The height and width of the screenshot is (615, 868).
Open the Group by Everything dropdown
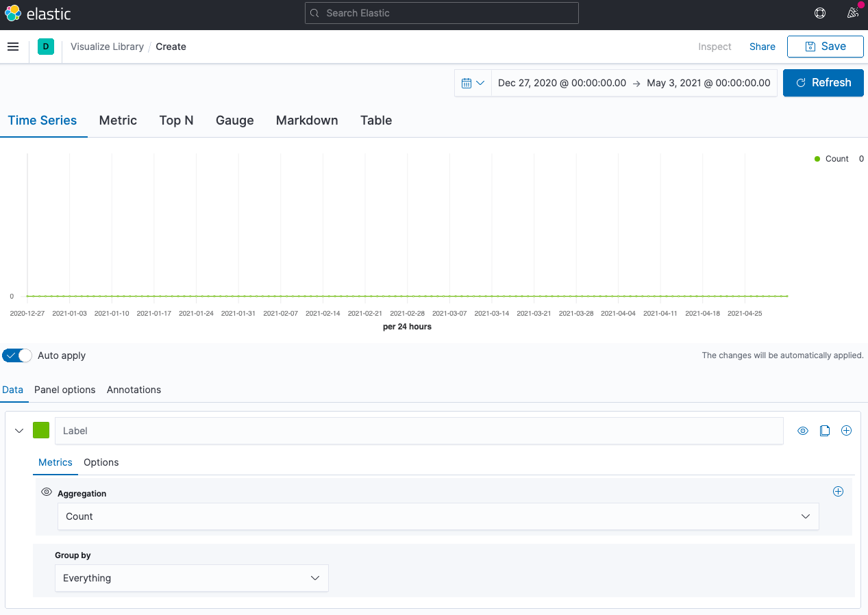191,578
